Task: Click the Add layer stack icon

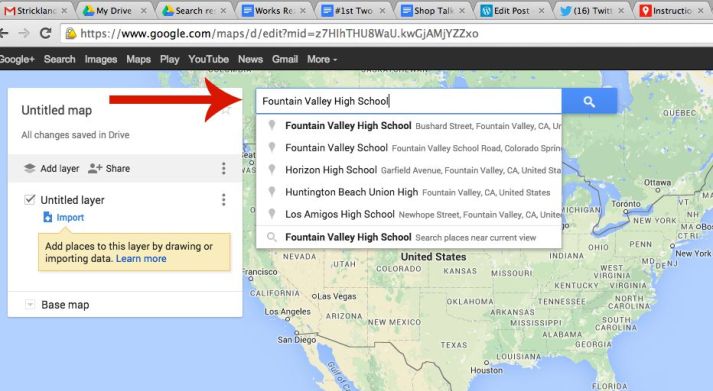Action: [30, 168]
